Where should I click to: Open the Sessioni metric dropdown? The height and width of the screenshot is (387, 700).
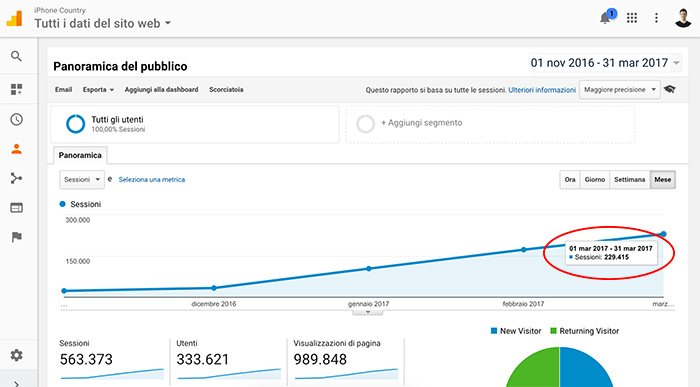[82, 179]
